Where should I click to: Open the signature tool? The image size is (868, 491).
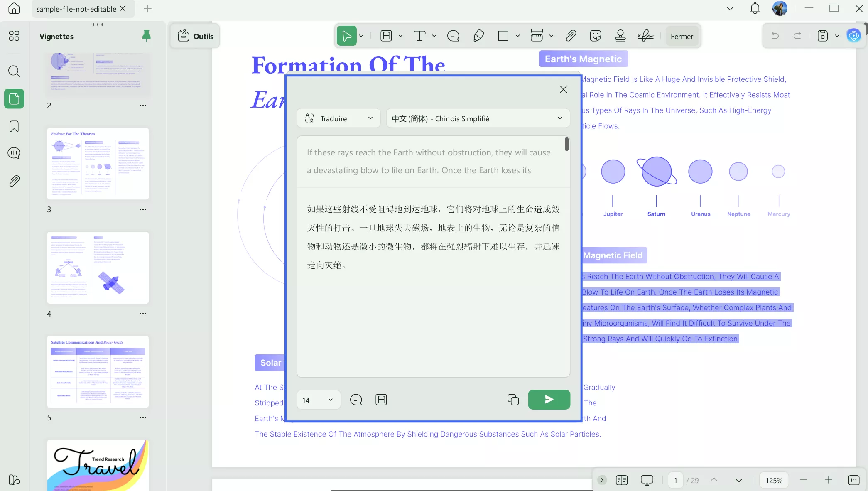point(645,36)
